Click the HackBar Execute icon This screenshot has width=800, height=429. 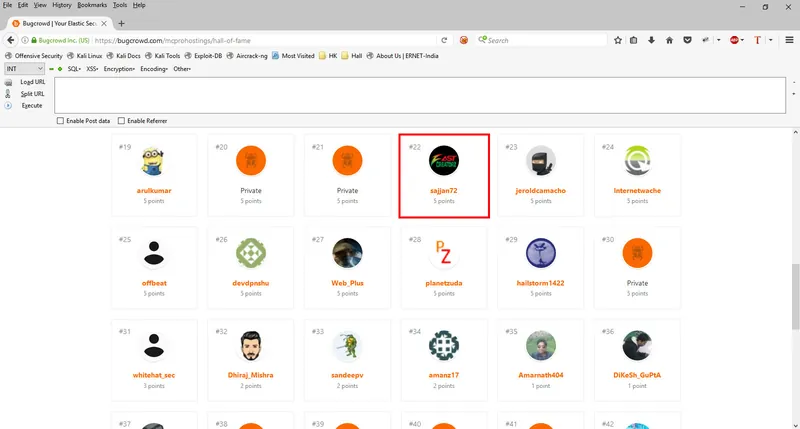point(8,106)
